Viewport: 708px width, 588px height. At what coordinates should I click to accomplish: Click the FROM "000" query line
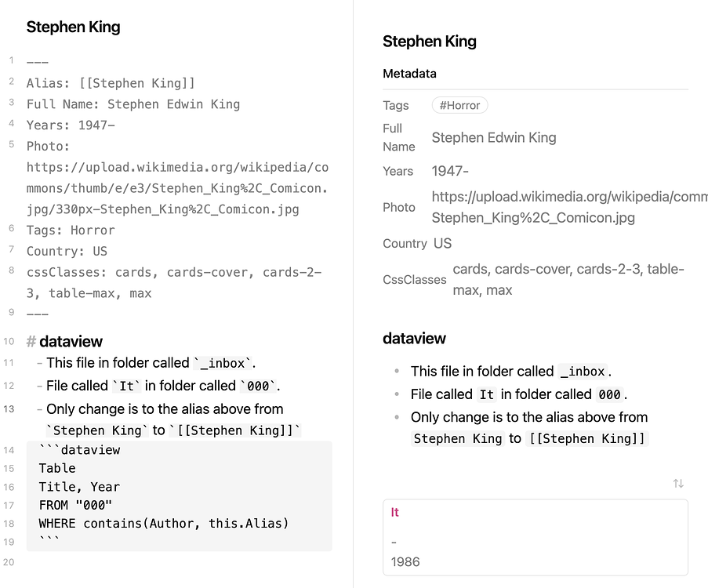[75, 505]
